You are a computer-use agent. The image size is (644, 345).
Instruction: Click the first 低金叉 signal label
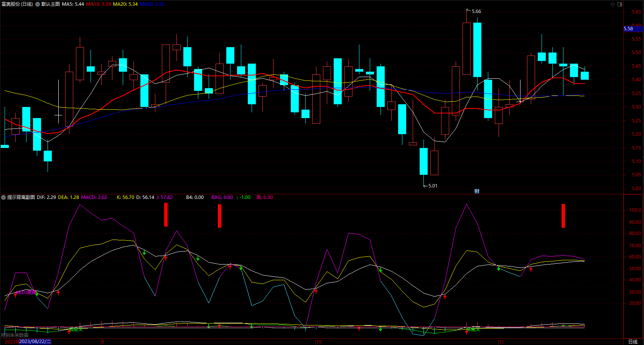coord(76,329)
